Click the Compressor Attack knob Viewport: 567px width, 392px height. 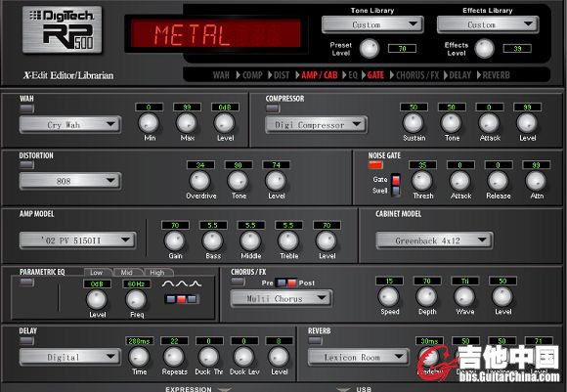click(x=489, y=123)
